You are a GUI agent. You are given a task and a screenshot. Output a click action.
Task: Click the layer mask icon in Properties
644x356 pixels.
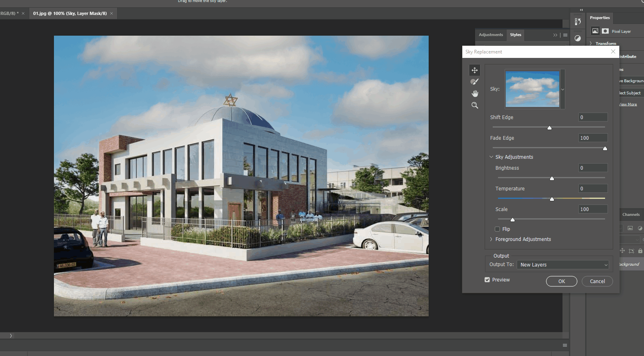[605, 31]
